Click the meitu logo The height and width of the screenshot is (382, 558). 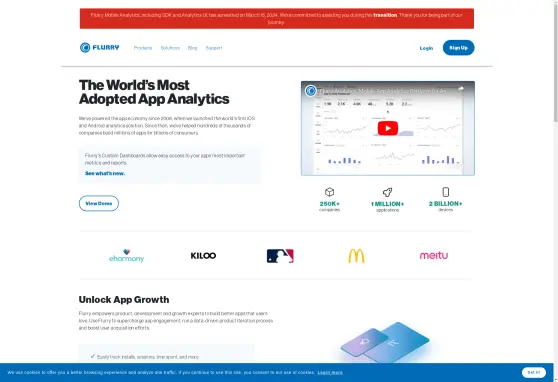click(434, 255)
